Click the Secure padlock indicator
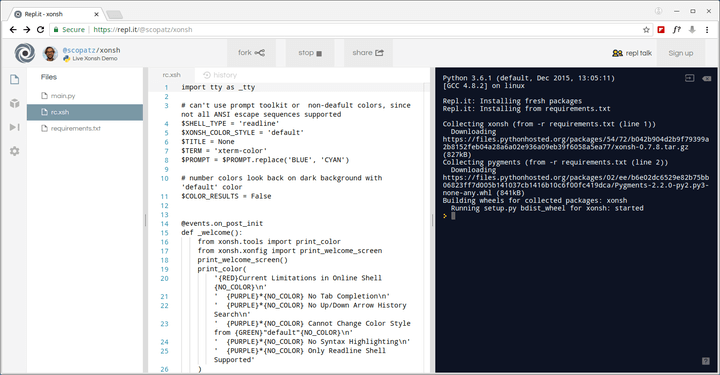The width and height of the screenshot is (720, 375). click(69, 29)
